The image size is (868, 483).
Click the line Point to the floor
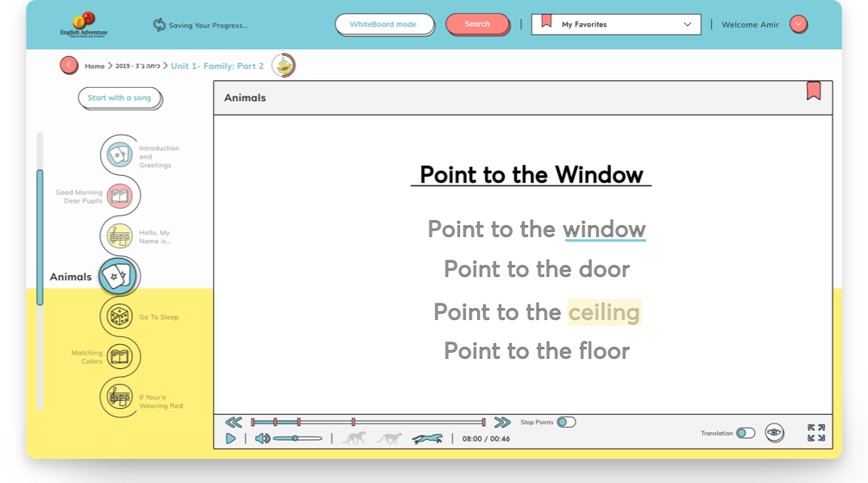pyautogui.click(x=537, y=351)
